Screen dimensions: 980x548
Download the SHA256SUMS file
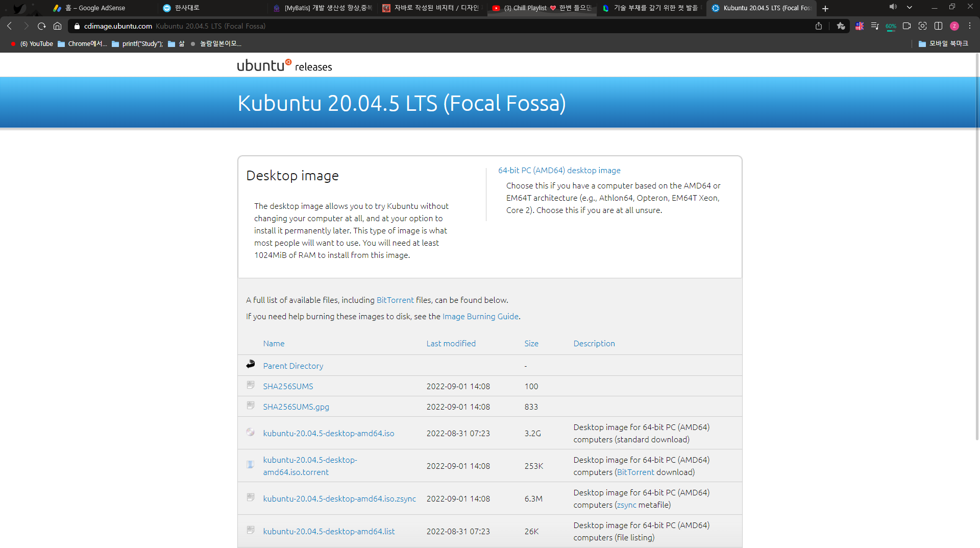click(288, 386)
